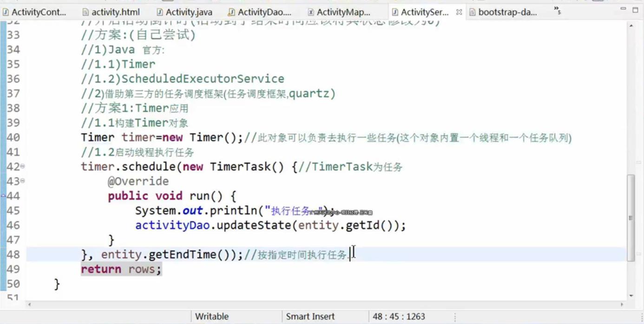Collapse the @Override fold at line 43
This screenshot has width=644, height=324.
coord(23,181)
